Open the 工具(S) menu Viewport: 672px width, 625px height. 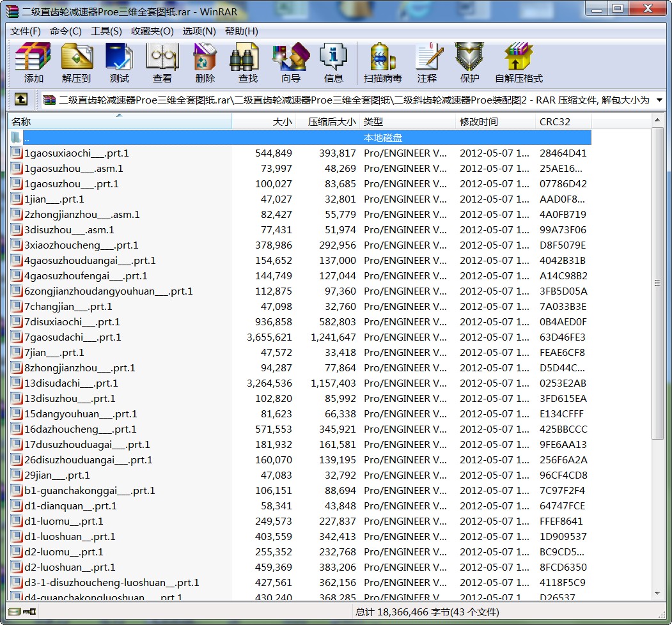click(x=106, y=31)
